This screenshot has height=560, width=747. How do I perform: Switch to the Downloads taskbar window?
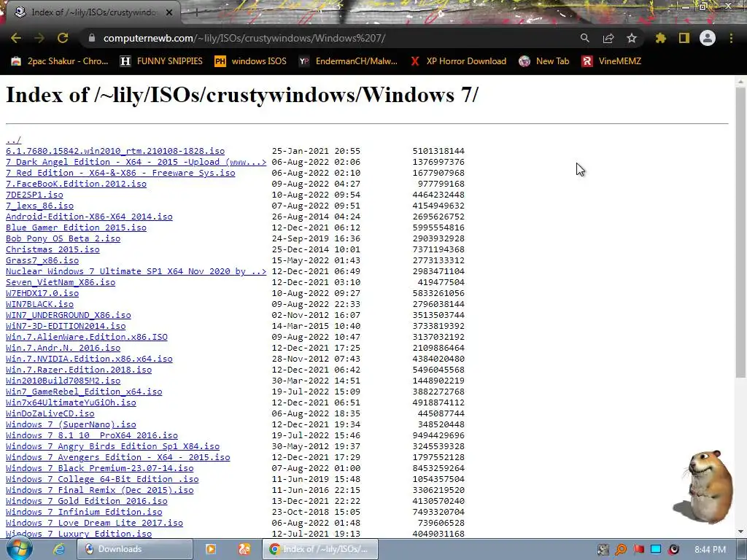click(x=135, y=549)
